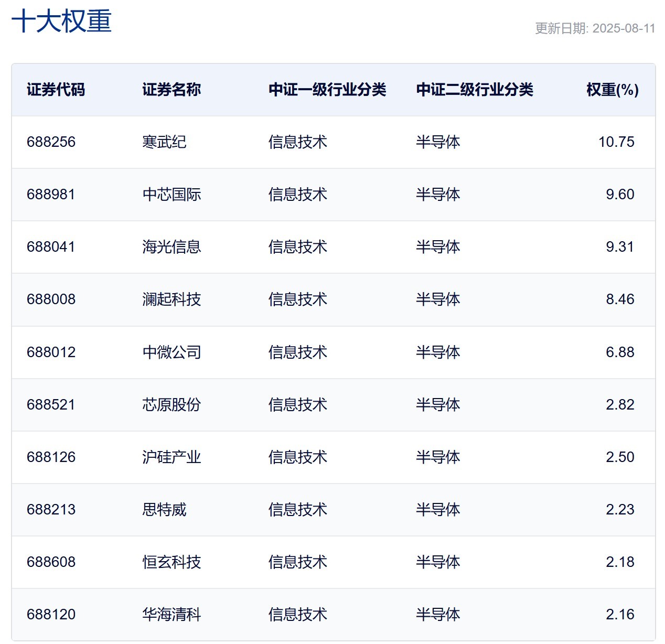This screenshot has width=665, height=644.
Task: Click the update date 2025-08-11 text
Action: (624, 28)
